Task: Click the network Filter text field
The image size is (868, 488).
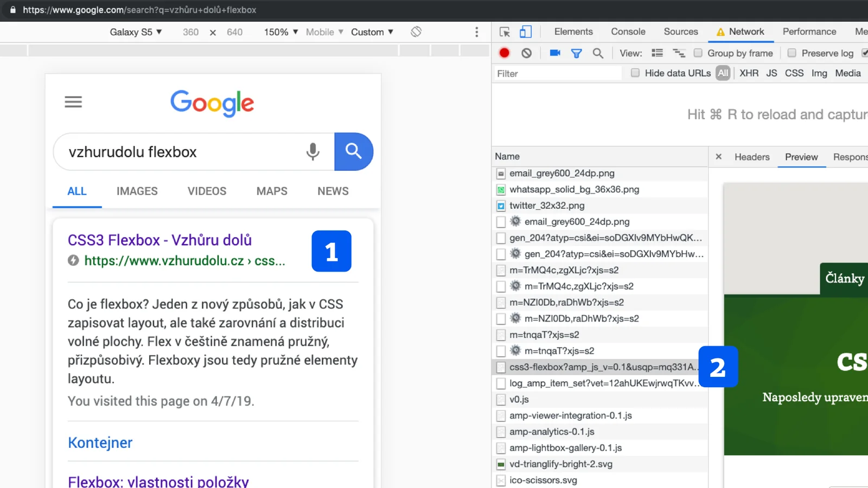Action: 556,74
